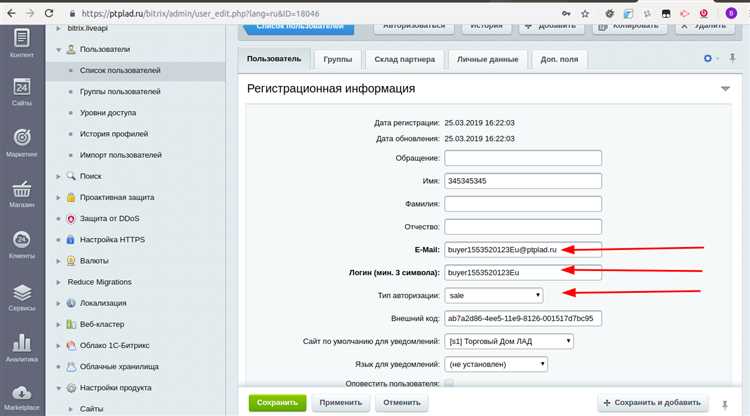The height and width of the screenshot is (416, 750).
Task: Open the Клиенты section icon
Action: (x=22, y=245)
